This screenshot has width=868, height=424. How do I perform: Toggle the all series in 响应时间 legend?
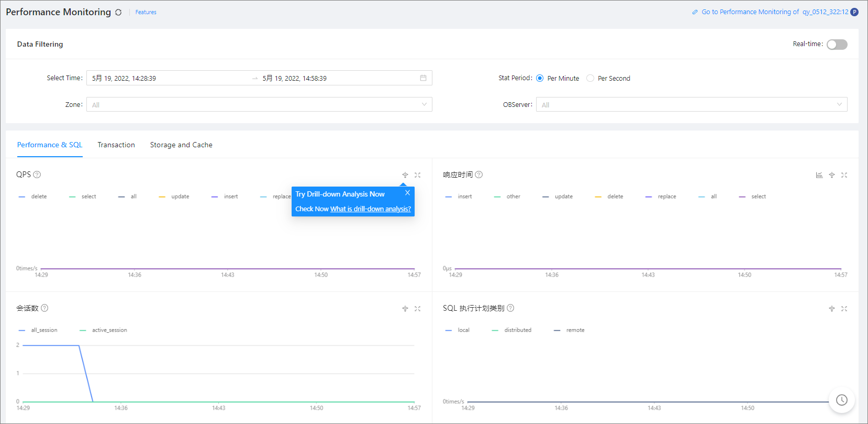pos(708,197)
